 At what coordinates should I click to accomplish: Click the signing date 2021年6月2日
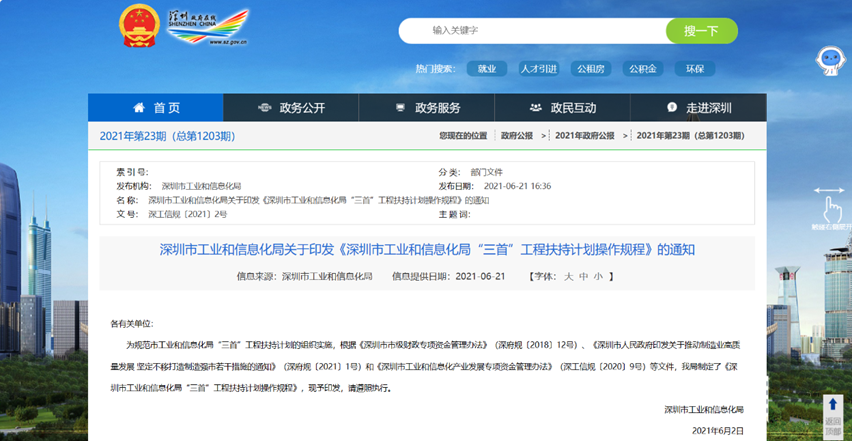717,431
